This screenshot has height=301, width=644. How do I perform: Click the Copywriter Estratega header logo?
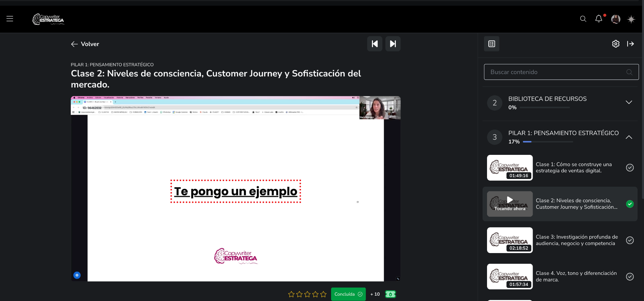[48, 19]
